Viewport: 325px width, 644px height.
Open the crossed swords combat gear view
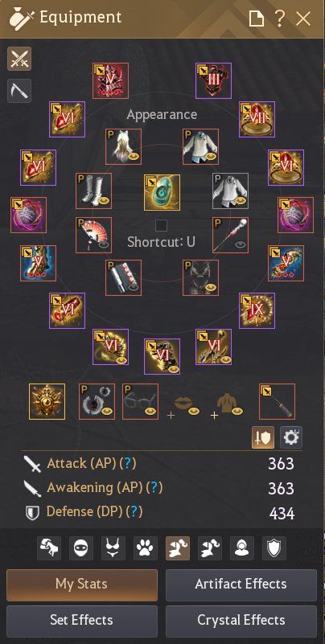19,59
